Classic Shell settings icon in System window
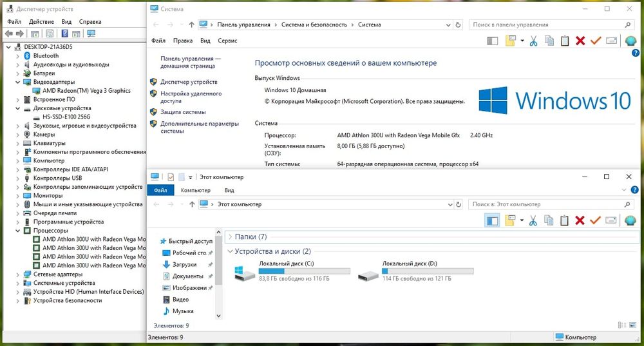Viewport: 644px width, 346px height. coord(630,41)
